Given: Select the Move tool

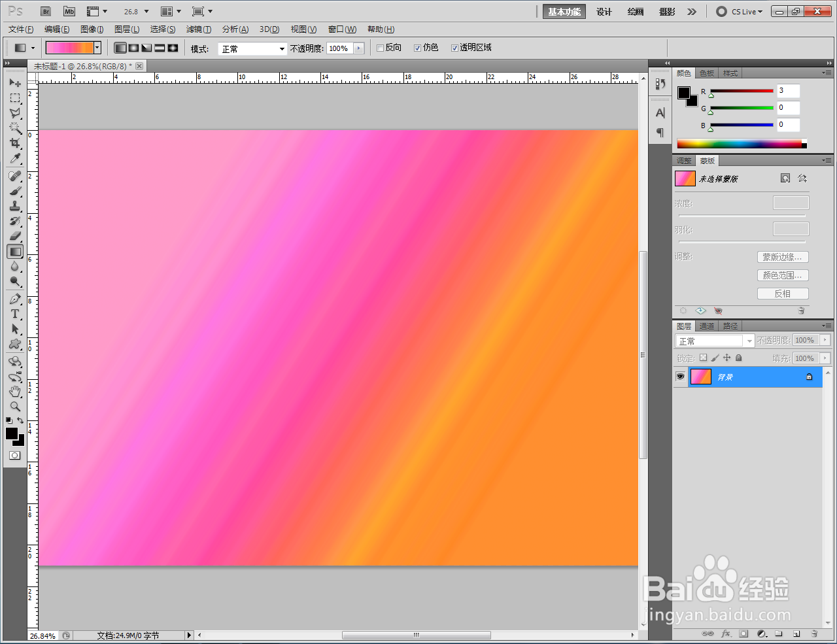Looking at the screenshot, I should tap(15, 83).
